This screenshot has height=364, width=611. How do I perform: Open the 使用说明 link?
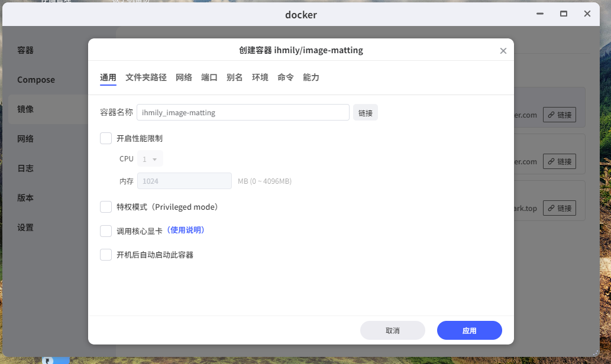(x=186, y=230)
